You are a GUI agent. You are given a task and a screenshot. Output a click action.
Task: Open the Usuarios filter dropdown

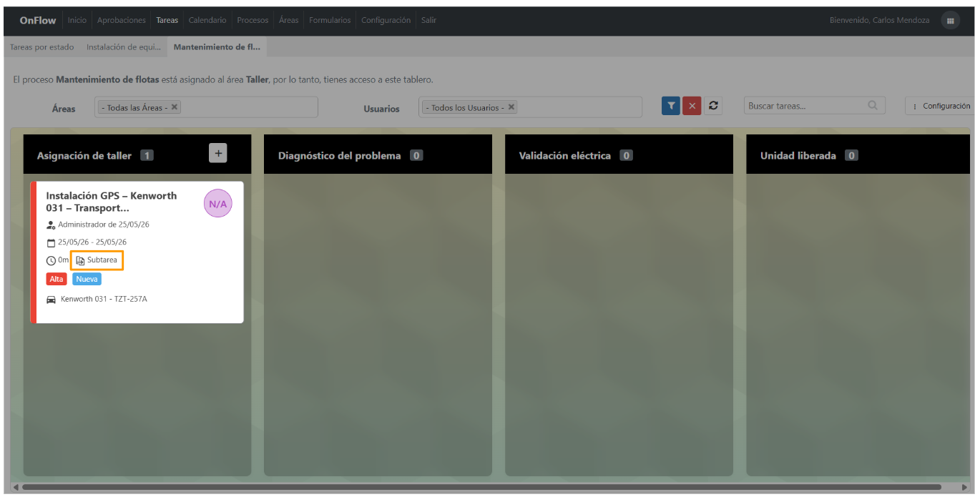(530, 107)
